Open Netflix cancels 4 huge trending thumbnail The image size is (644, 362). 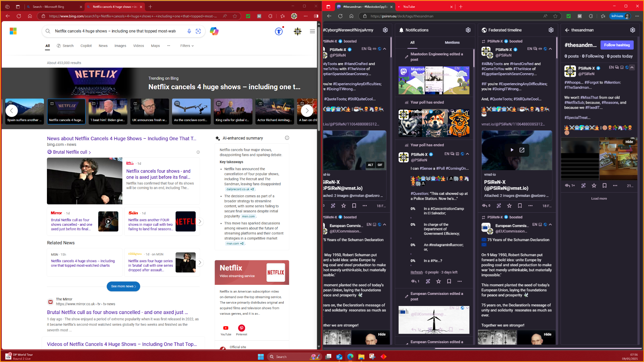click(66, 111)
